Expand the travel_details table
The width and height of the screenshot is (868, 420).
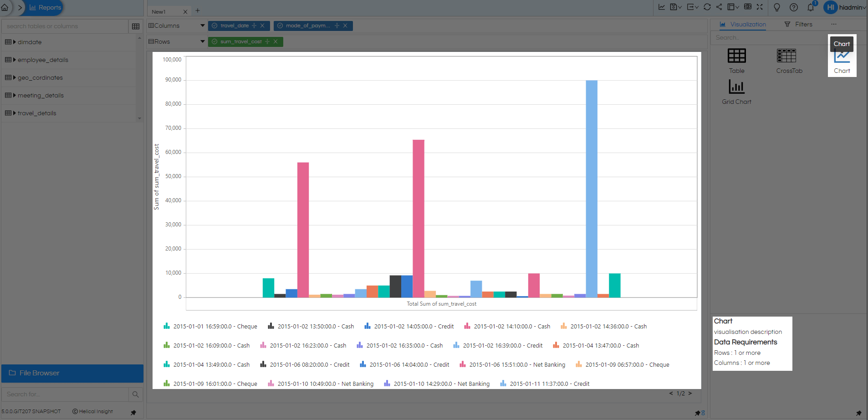(14, 113)
